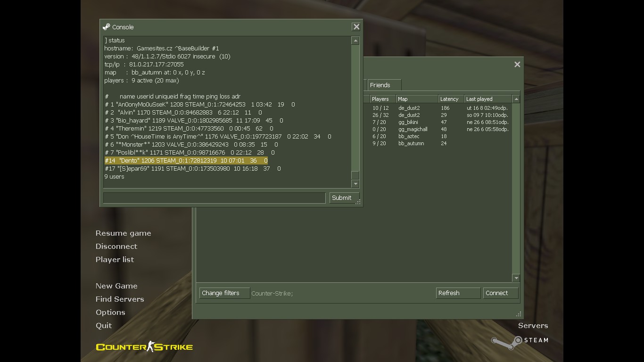Open Player list from main menu
644x362 pixels.
[x=115, y=260]
